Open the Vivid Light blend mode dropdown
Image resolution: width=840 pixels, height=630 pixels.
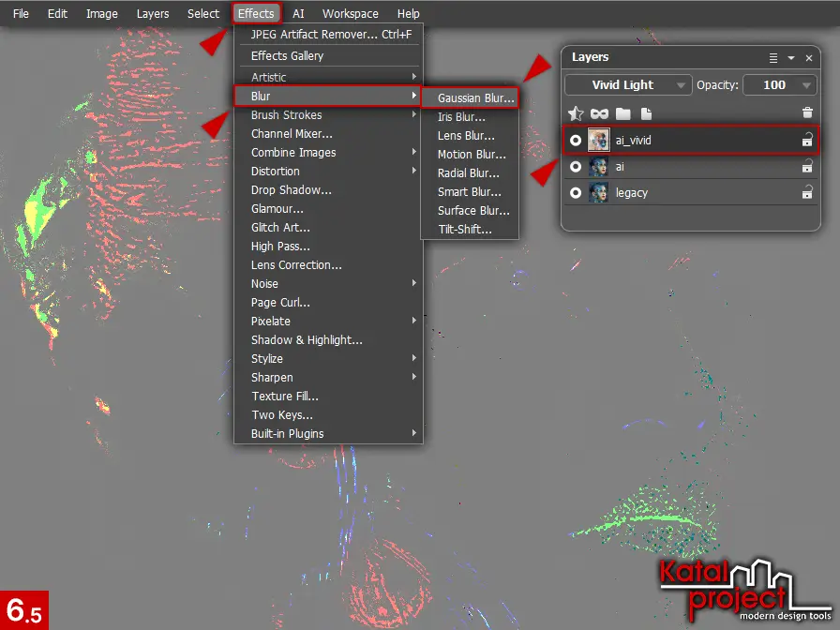628,85
